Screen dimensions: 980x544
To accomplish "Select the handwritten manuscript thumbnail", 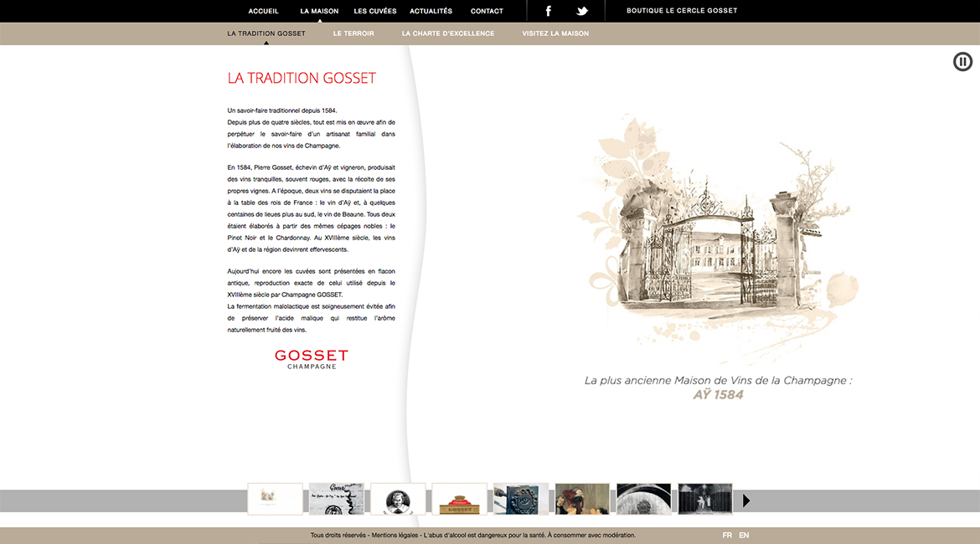I will point(336,499).
